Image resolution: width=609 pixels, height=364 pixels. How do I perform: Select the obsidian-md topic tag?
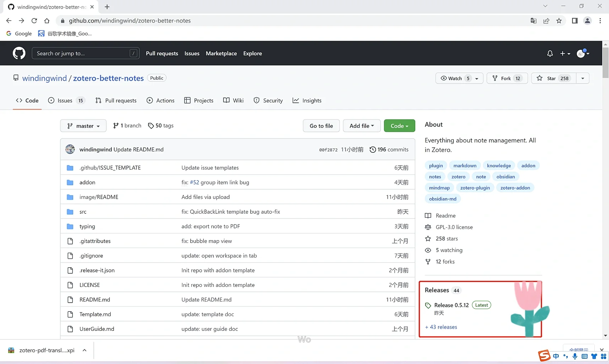443,199
